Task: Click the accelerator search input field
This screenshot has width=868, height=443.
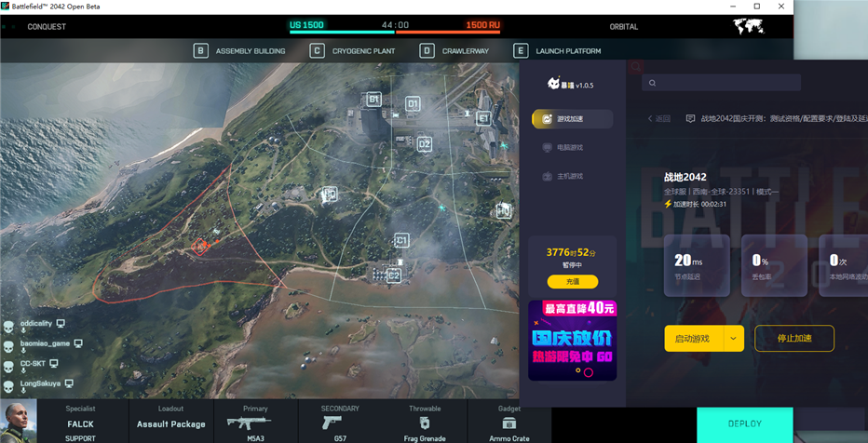Action: click(721, 83)
